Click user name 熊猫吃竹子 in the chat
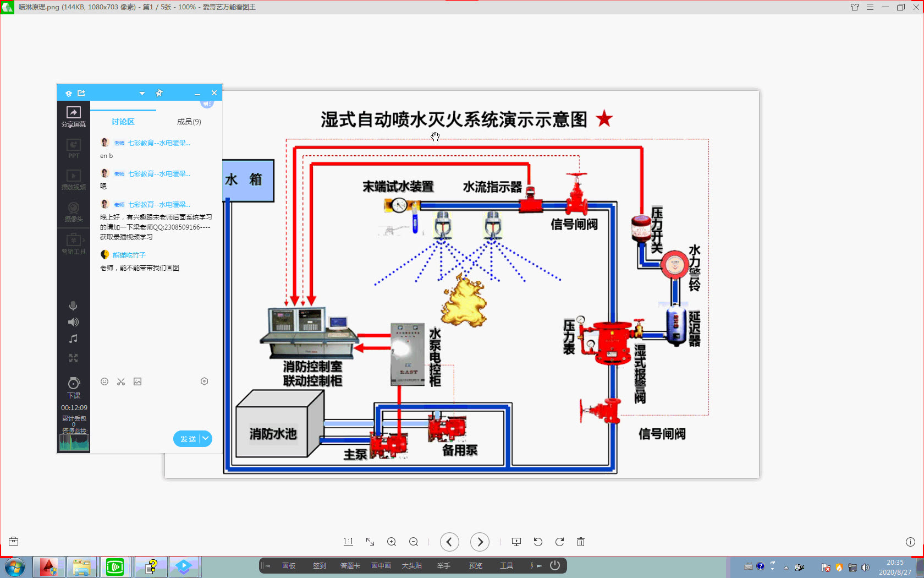This screenshot has height=578, width=924. (129, 255)
